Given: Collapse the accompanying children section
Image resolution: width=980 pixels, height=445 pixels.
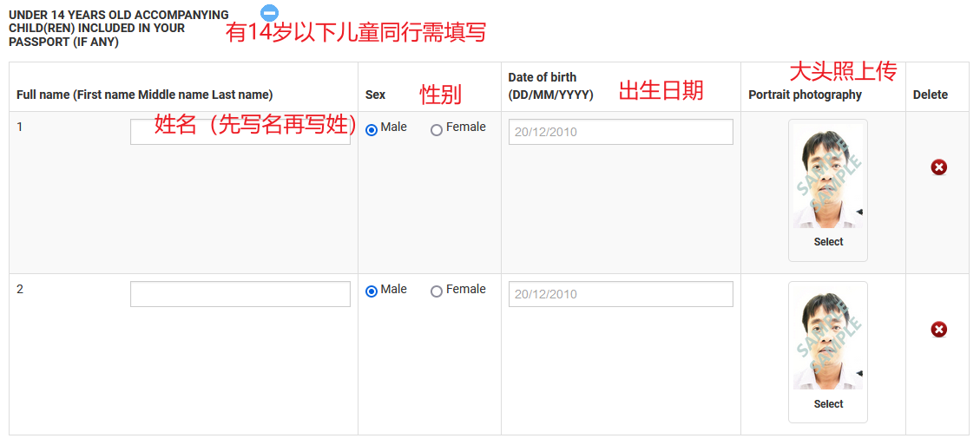Looking at the screenshot, I should point(269,13).
